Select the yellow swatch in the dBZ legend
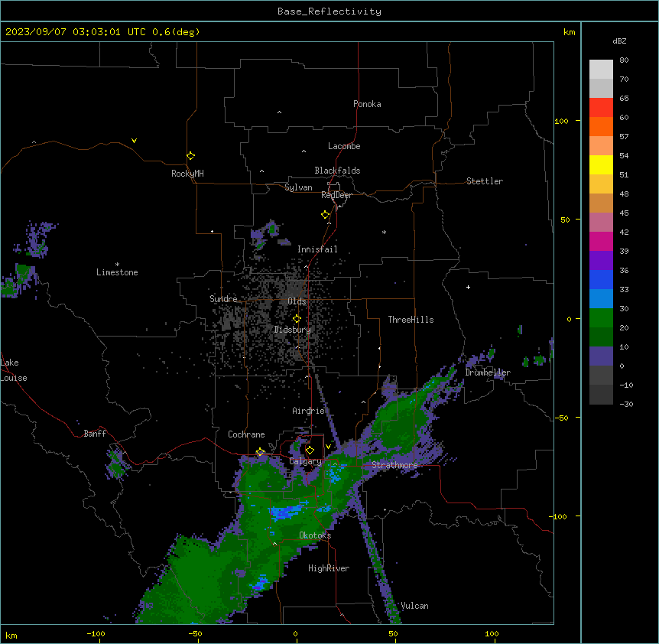This screenshot has height=644, width=659. [x=601, y=164]
